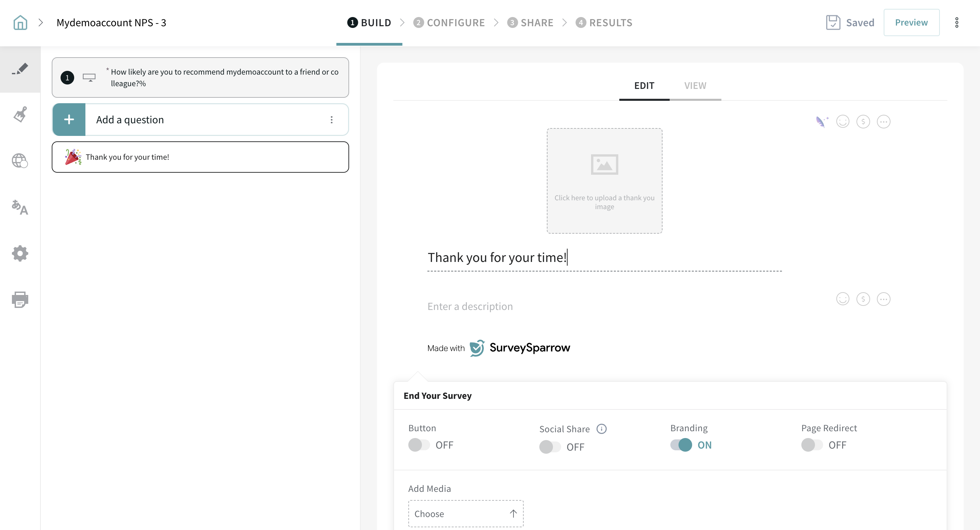The width and height of the screenshot is (980, 530).
Task: Open the theme paintbrush icon in sidebar
Action: tap(20, 114)
